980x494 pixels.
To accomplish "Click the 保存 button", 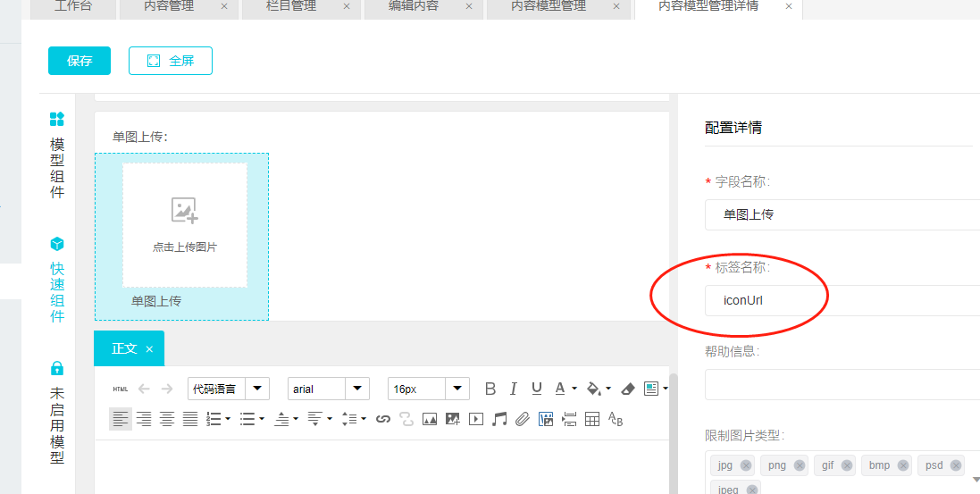I will tap(80, 61).
